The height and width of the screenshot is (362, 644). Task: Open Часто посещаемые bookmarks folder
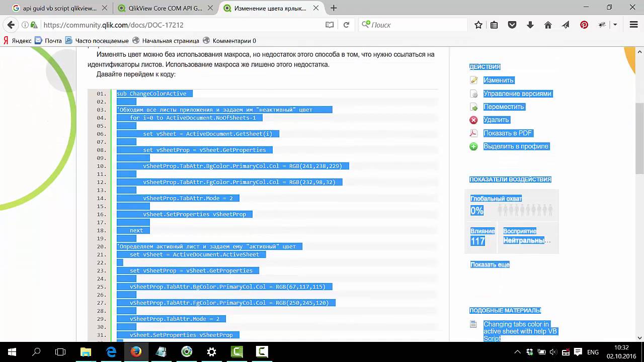[x=97, y=41]
